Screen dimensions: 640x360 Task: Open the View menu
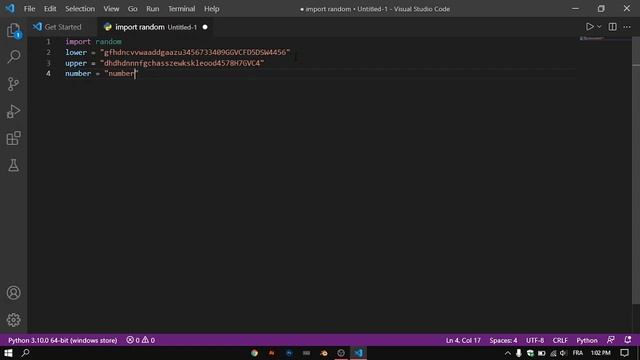click(x=111, y=9)
